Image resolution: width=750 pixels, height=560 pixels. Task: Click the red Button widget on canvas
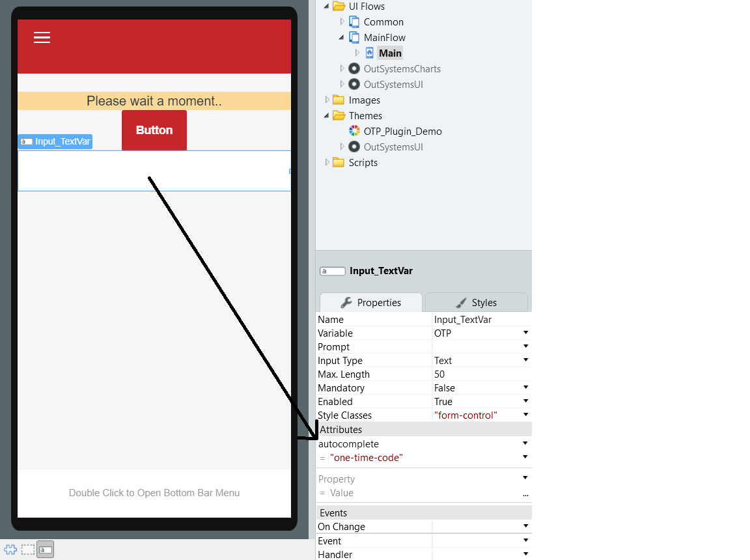154,130
